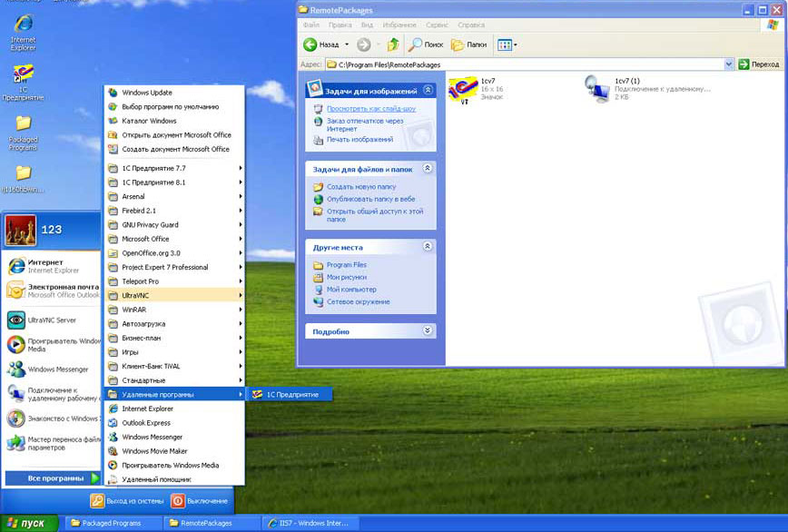The height and width of the screenshot is (532, 788).
Task: Open 1C Предприятие desktop shortcut
Action: tap(24, 76)
